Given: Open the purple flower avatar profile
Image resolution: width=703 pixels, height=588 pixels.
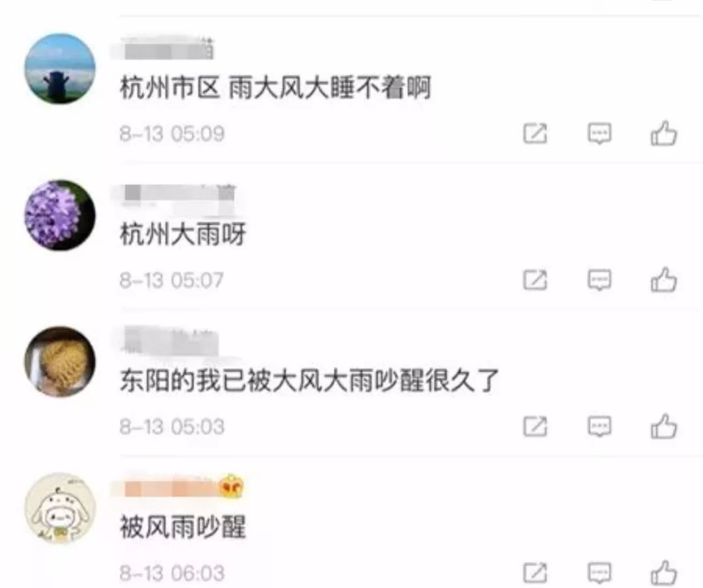Looking at the screenshot, I should point(60,216).
